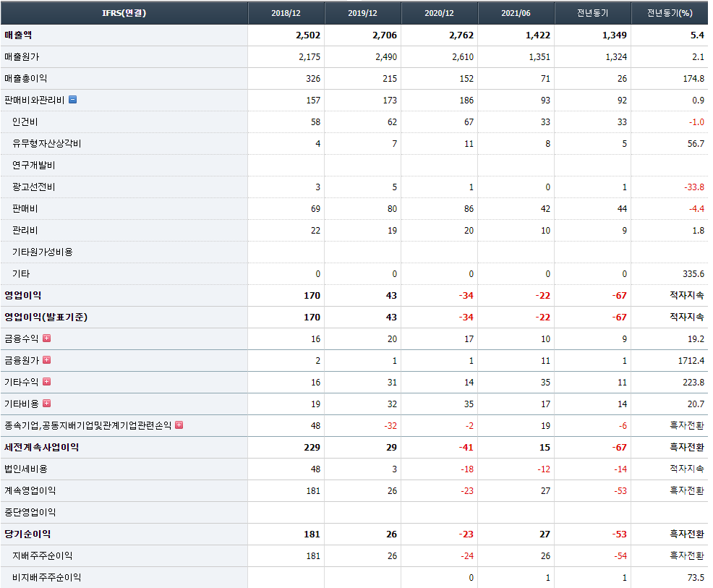Click the 광고선전비 row label

coord(34,187)
